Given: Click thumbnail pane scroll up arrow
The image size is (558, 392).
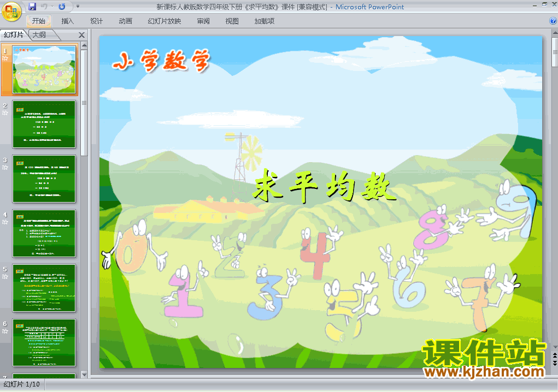Looking at the screenshot, I should tap(84, 45).
